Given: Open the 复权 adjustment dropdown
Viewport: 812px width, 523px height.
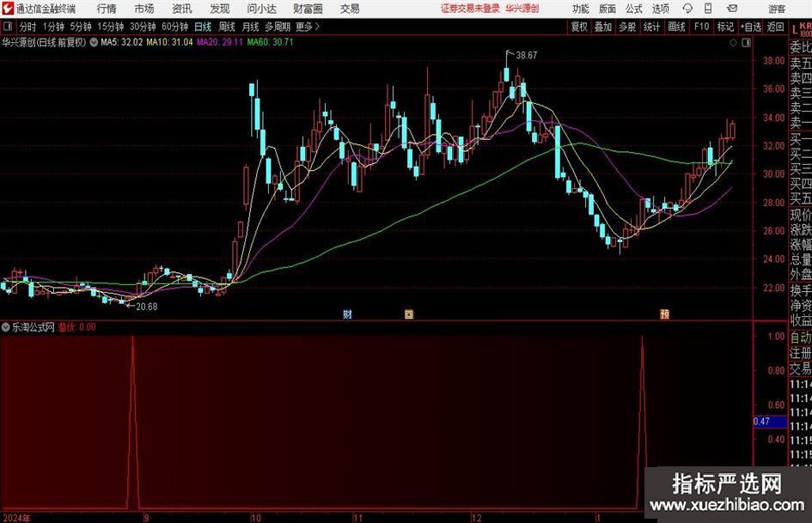Looking at the screenshot, I should 579,27.
